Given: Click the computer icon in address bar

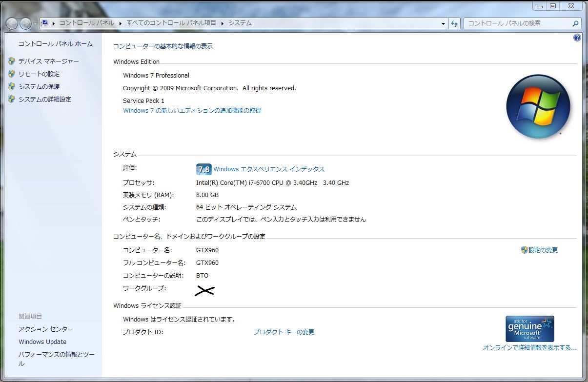Looking at the screenshot, I should click(44, 23).
